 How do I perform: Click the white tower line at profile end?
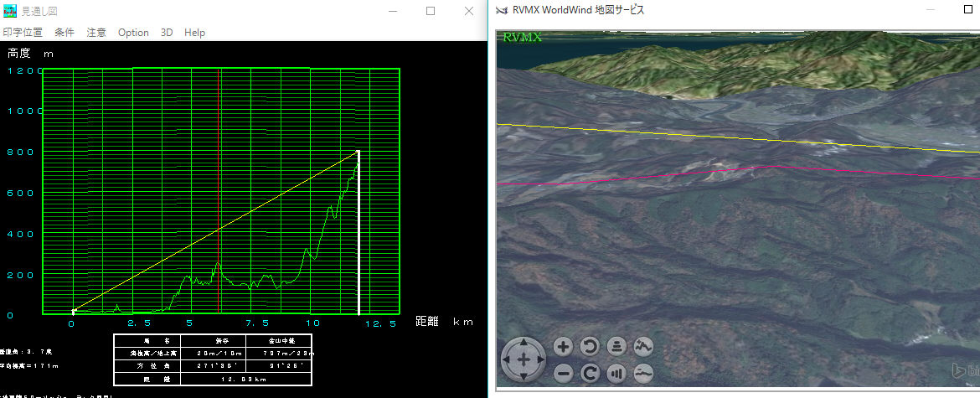[358, 235]
